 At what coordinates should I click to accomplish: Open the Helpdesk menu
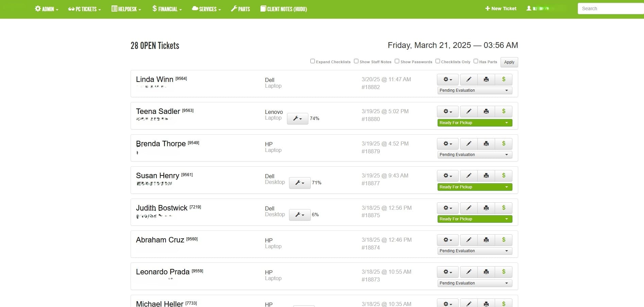pos(126,9)
